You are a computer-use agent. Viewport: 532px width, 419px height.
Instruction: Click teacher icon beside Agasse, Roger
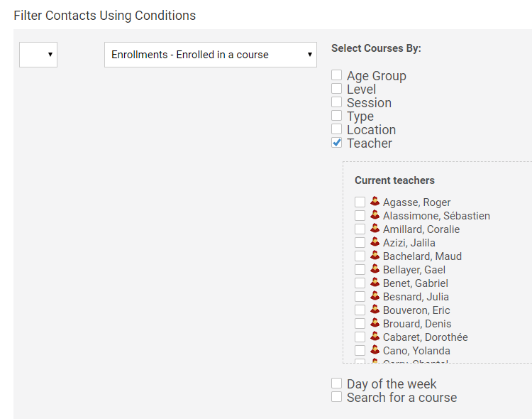pos(375,202)
